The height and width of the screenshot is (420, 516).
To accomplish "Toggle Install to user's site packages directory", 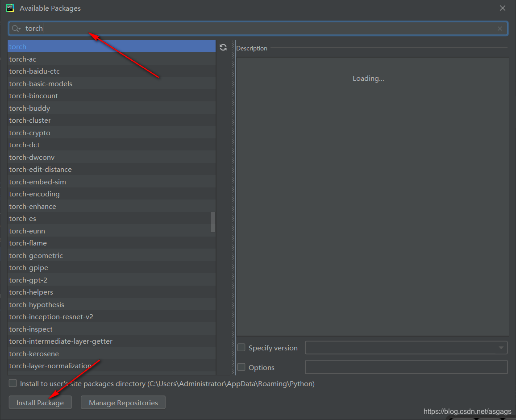I will [x=13, y=383].
